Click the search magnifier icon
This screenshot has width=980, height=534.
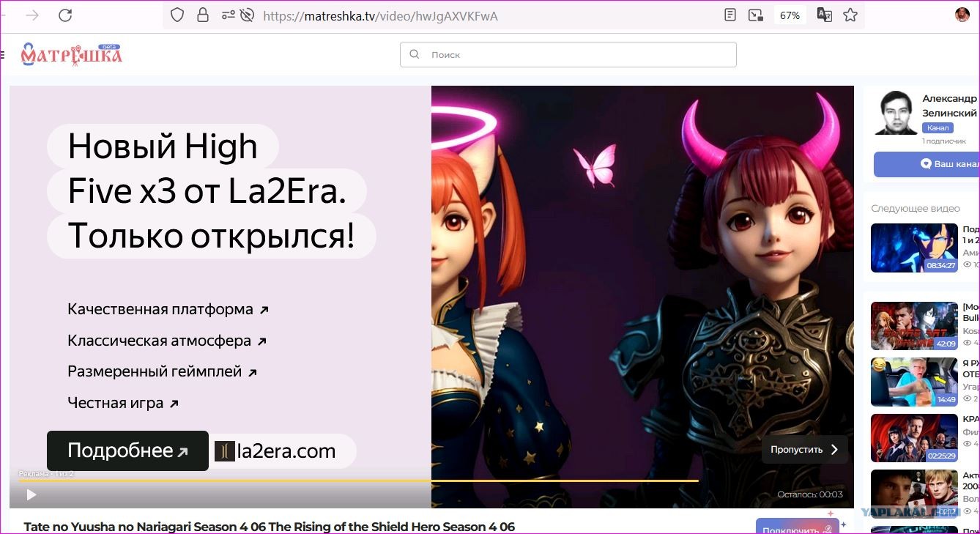coord(415,54)
